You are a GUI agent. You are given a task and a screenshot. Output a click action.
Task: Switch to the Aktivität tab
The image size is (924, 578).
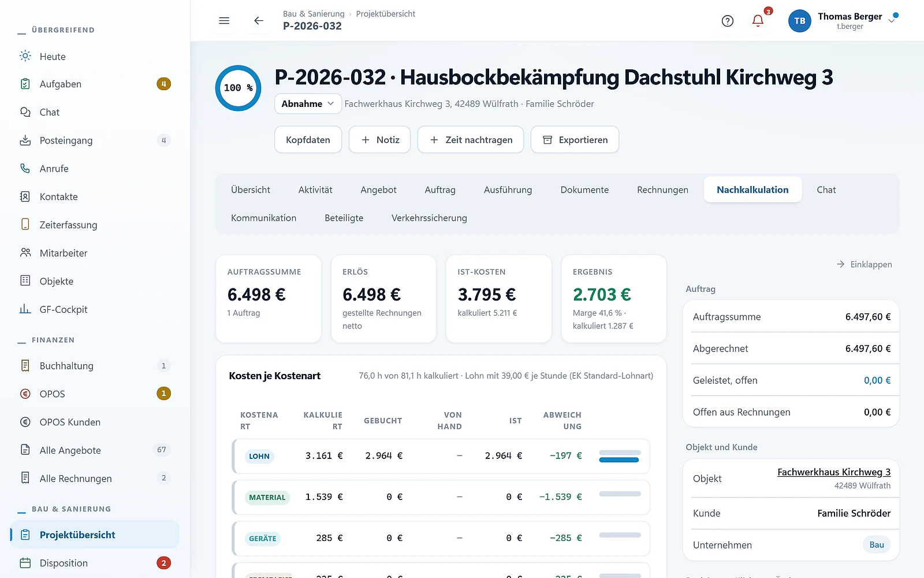[x=315, y=190]
